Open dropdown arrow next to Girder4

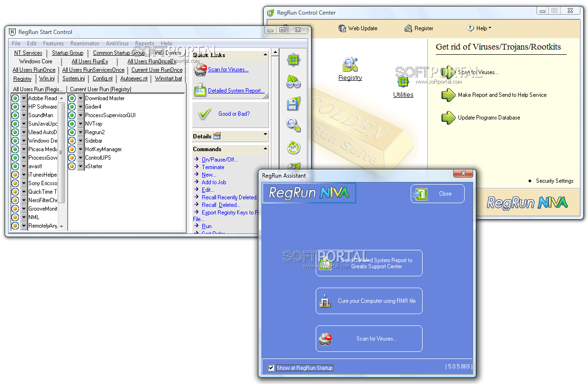coord(80,107)
